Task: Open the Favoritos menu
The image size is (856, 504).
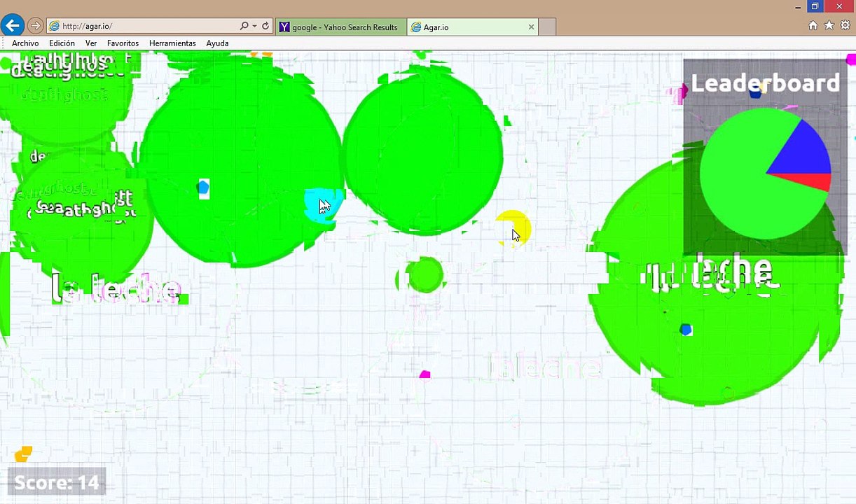Action: (x=123, y=43)
